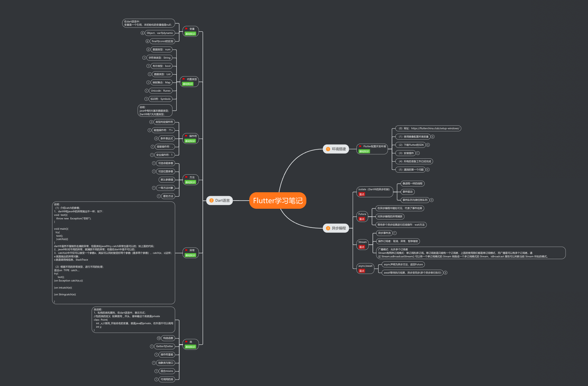The width and height of the screenshot is (588, 386).
Task: Expand collapsed children of 数据类型：num
Action: click(x=148, y=49)
